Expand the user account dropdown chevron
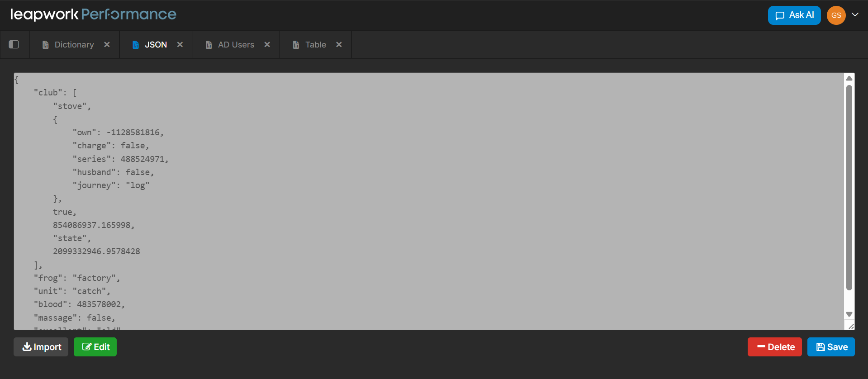Image resolution: width=868 pixels, height=379 pixels. point(855,14)
